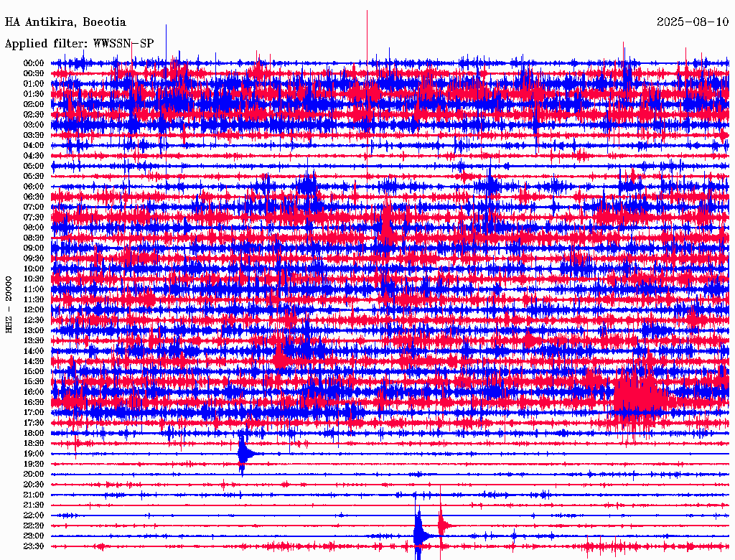Select the 09:00 time label

coord(33,248)
